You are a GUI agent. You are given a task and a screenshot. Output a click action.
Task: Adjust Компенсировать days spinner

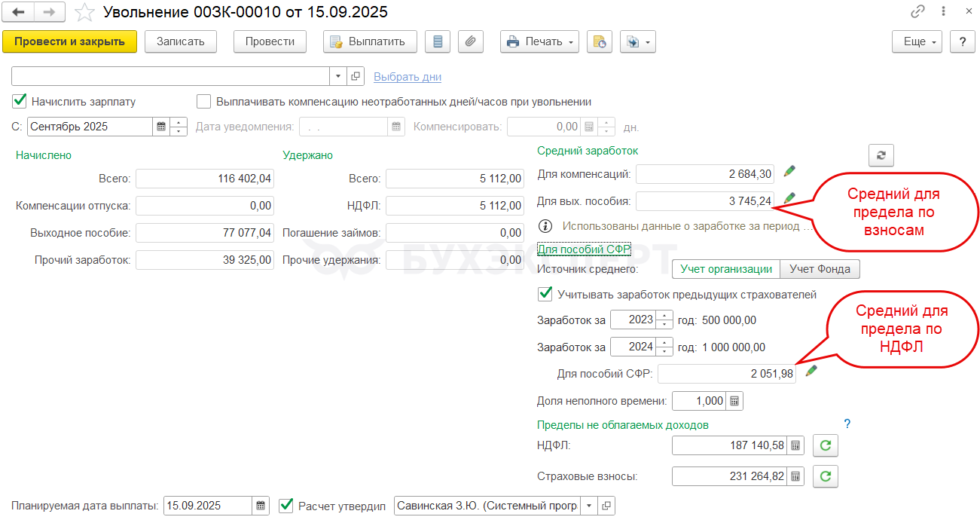pyautogui.click(x=607, y=127)
